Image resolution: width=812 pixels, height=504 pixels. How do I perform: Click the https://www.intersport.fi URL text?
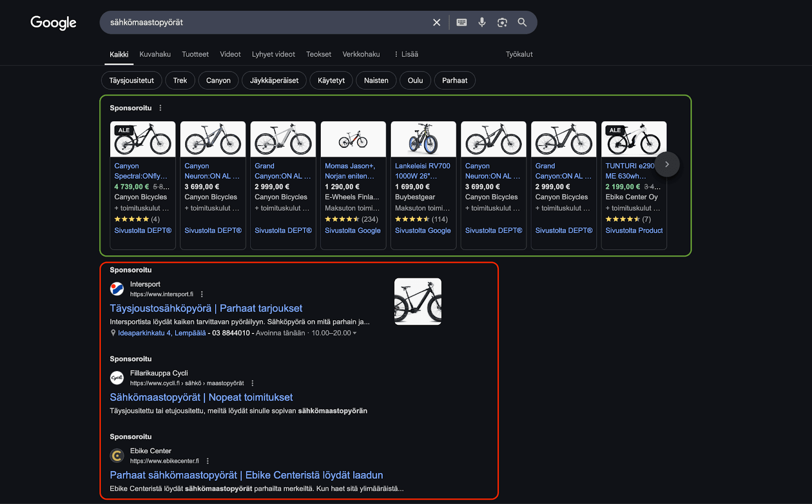point(161,294)
